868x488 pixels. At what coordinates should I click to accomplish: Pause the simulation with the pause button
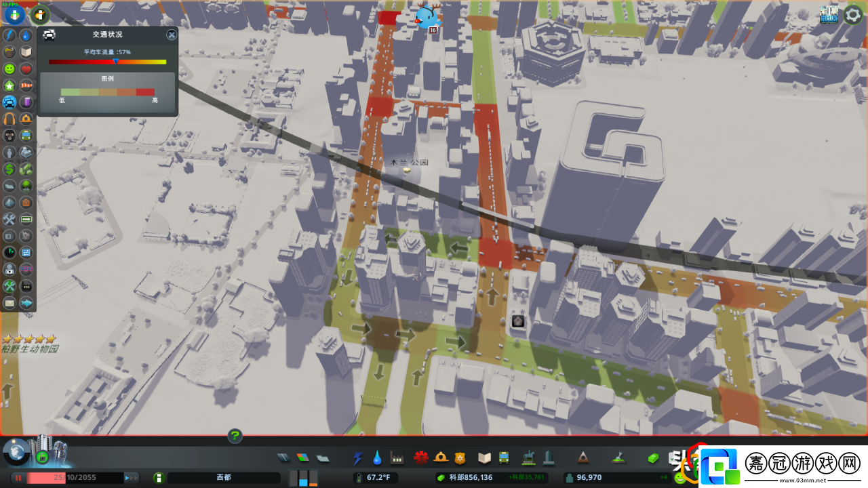coord(18,478)
